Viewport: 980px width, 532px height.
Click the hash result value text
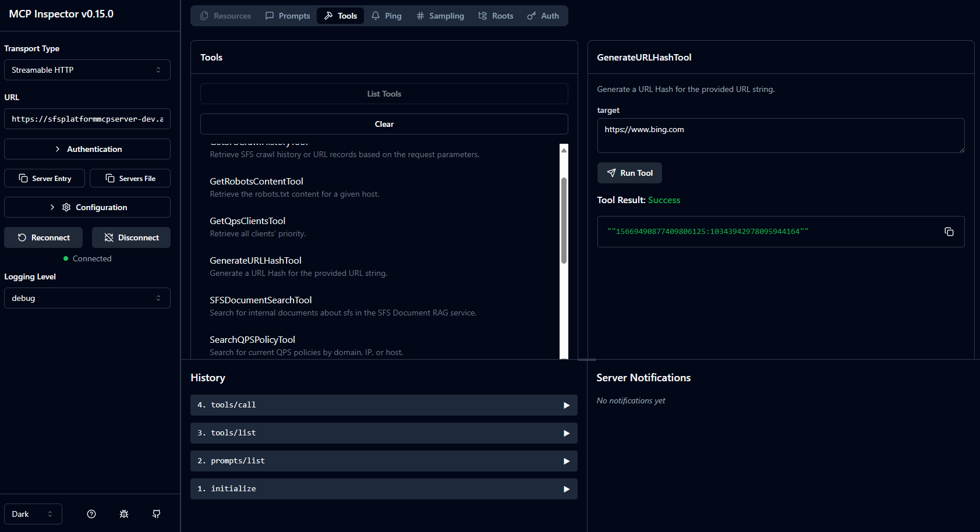click(x=707, y=232)
